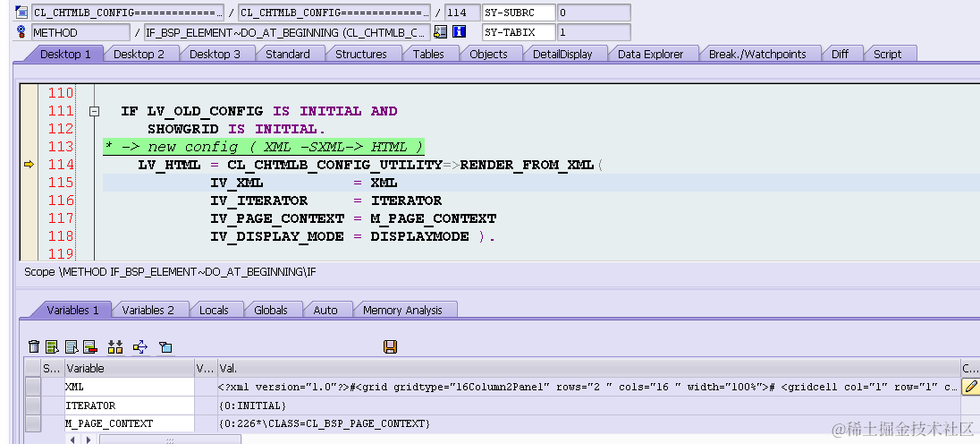This screenshot has height=444, width=980.
Task: Click the second CL_CHTMLB_CONFIG include field
Action: [x=334, y=13]
